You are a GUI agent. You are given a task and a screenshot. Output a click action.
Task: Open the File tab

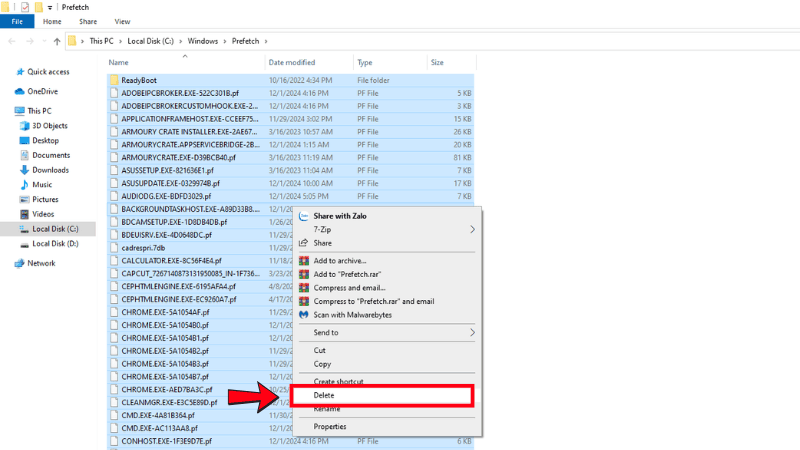click(17, 21)
